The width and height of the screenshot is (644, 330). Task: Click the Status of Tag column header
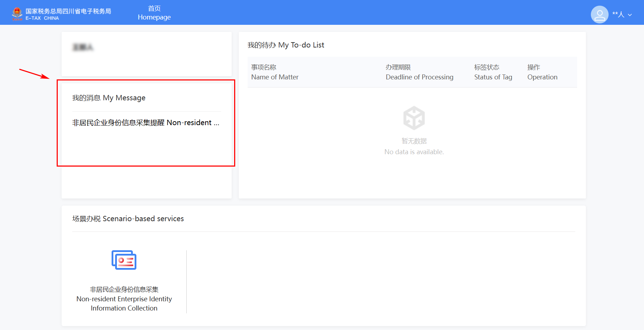pos(493,72)
